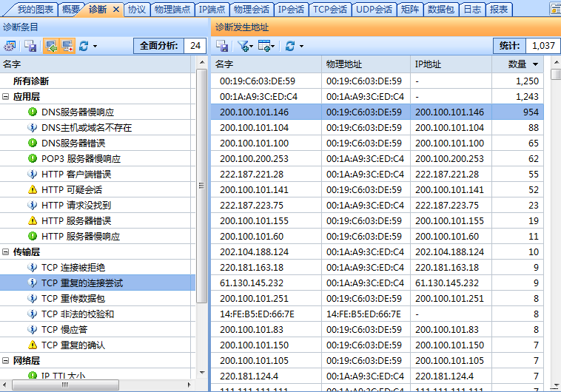The width and height of the screenshot is (561, 392).
Task: Select TCP 重传数据包 diagnosis item
Action: tap(73, 298)
